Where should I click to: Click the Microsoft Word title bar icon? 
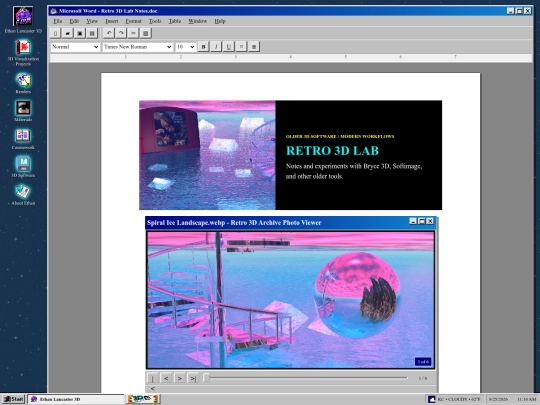pos(53,11)
